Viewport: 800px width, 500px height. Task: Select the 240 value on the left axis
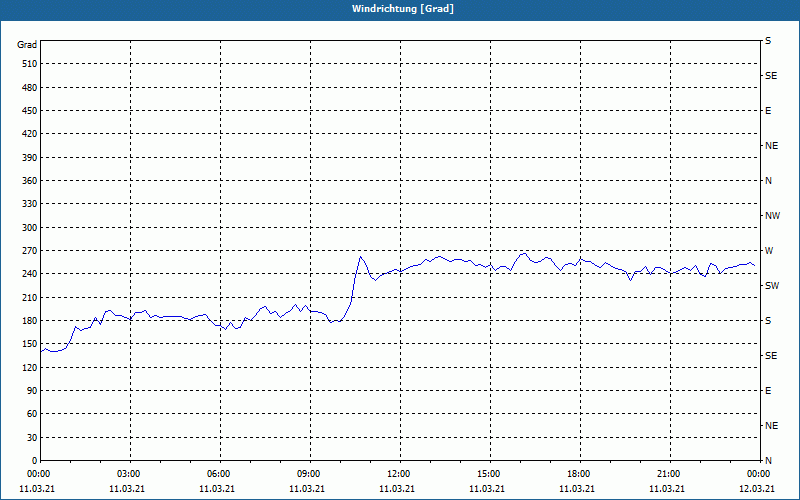tap(30, 274)
